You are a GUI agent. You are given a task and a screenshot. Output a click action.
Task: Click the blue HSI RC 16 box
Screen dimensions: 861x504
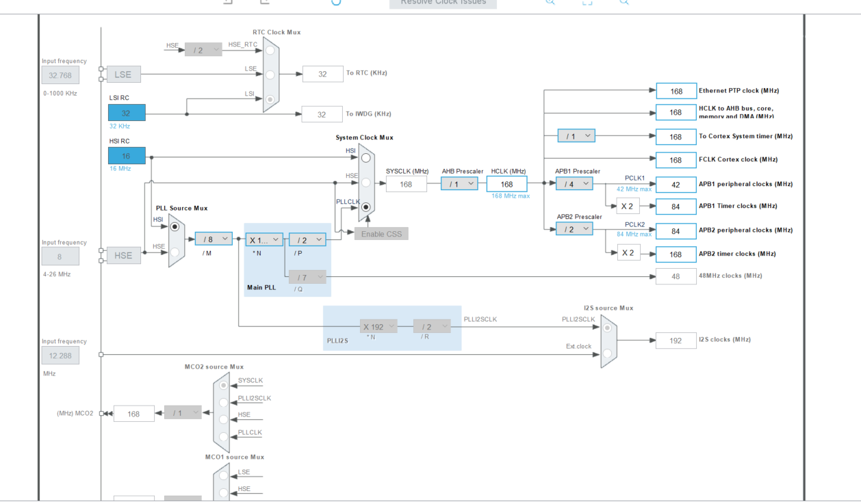(x=127, y=156)
